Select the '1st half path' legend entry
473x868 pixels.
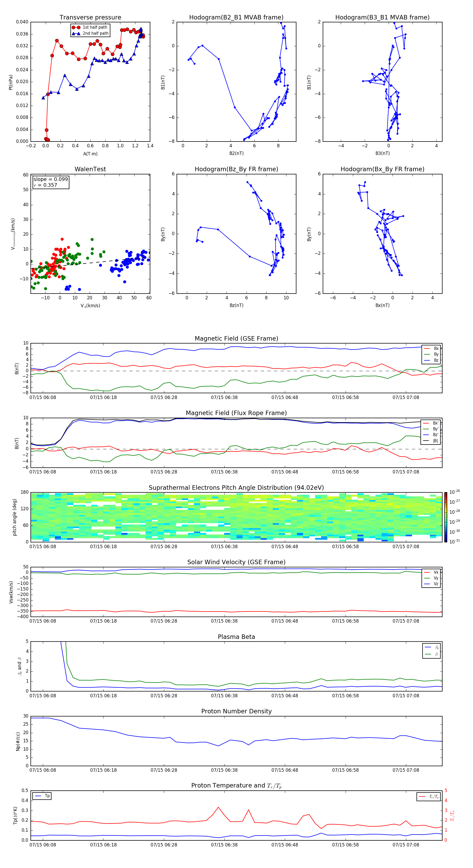coord(90,27)
